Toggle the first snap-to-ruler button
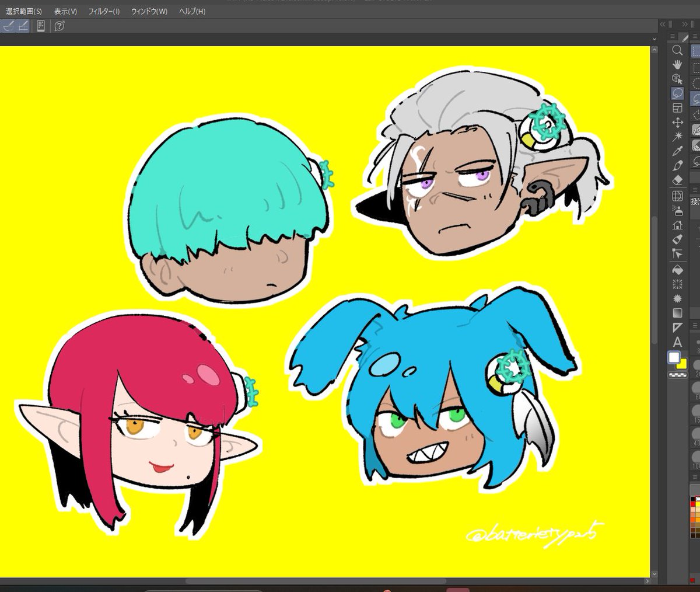The image size is (700, 592). [x=8, y=26]
